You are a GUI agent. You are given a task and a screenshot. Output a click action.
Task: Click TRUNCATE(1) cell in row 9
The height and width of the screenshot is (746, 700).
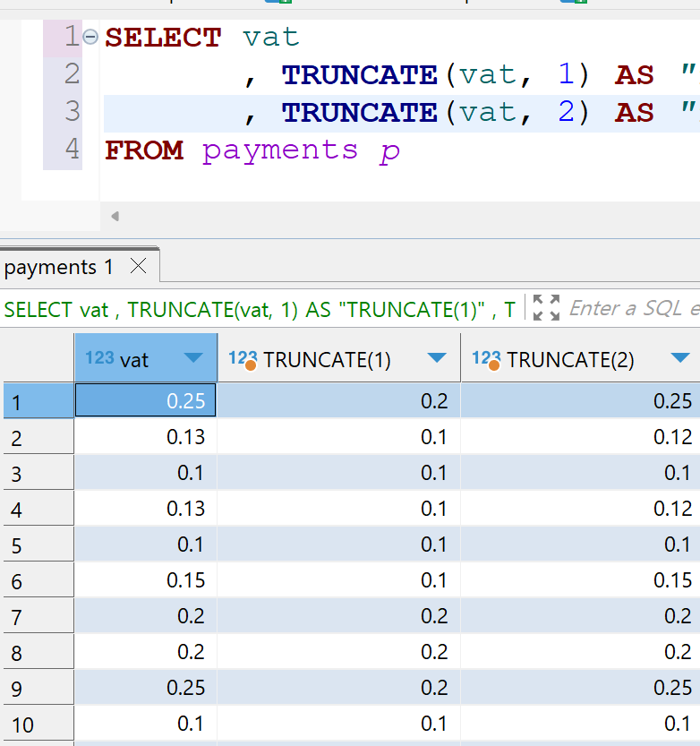(x=338, y=688)
